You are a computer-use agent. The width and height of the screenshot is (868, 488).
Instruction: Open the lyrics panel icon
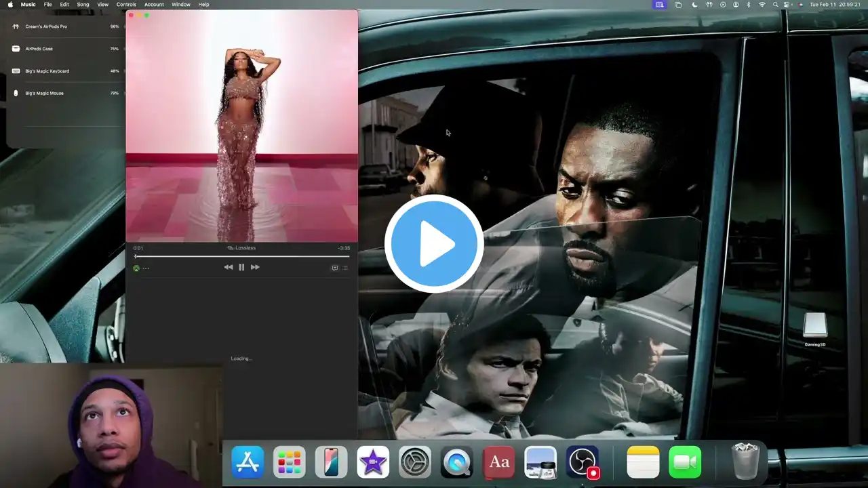335,268
